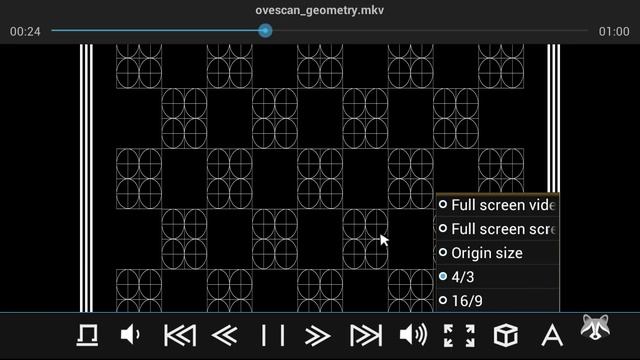Select the 4/3 aspect ratio
Viewport: 640px width, 360px height.
pyautogui.click(x=498, y=277)
